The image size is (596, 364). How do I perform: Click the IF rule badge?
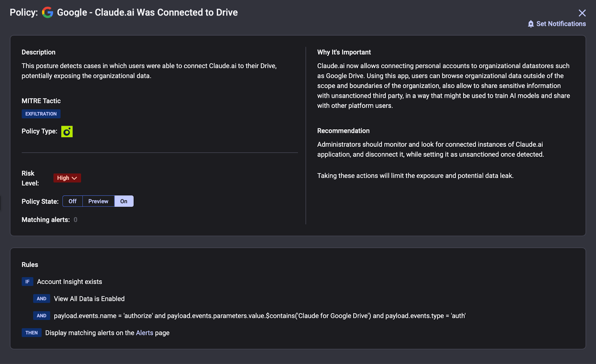click(x=27, y=282)
